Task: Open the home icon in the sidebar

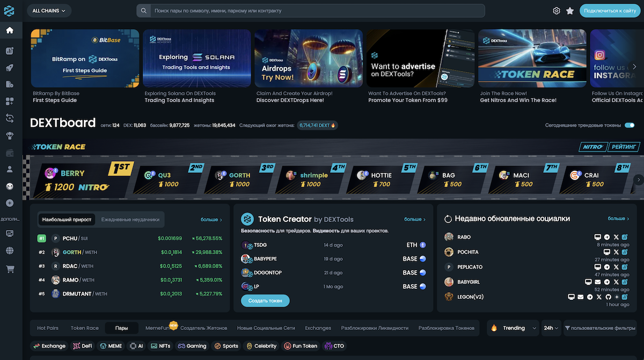Action: click(10, 30)
